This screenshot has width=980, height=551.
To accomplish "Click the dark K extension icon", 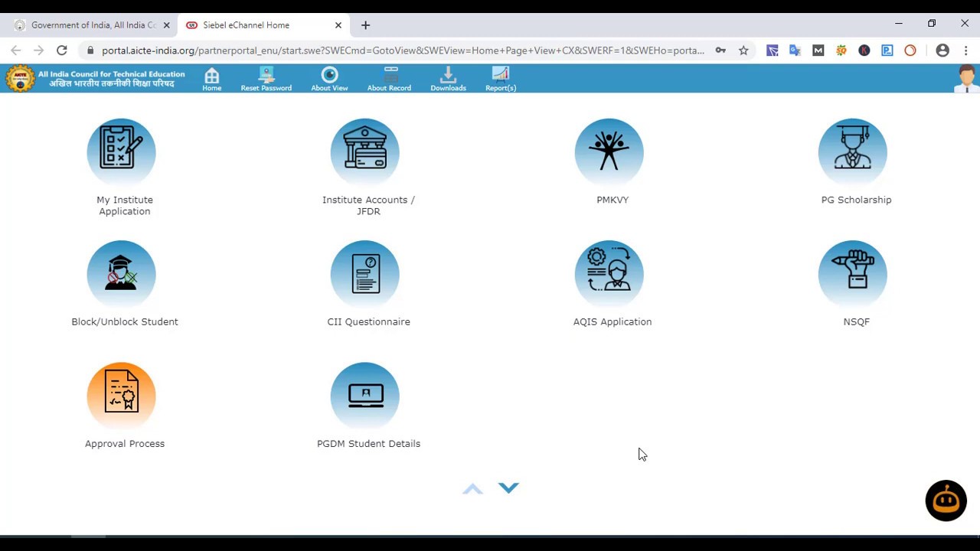I will pos(864,51).
